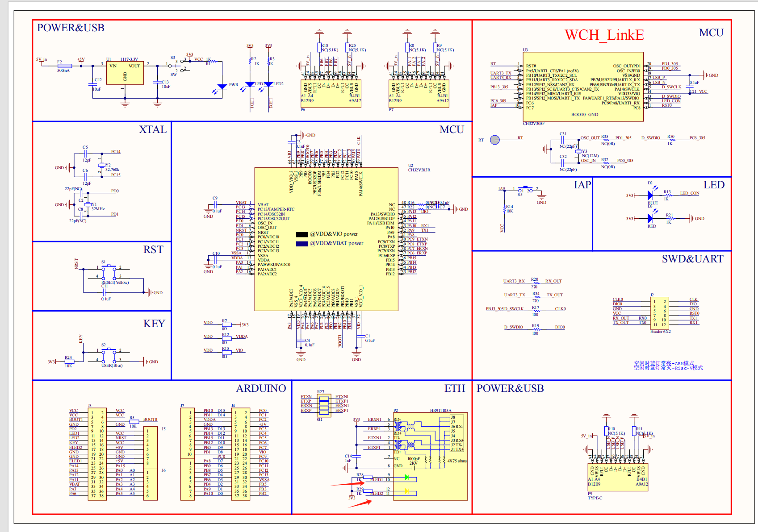Click the VIO label next to R15
The width and height of the screenshot is (758, 532).
(x=239, y=350)
